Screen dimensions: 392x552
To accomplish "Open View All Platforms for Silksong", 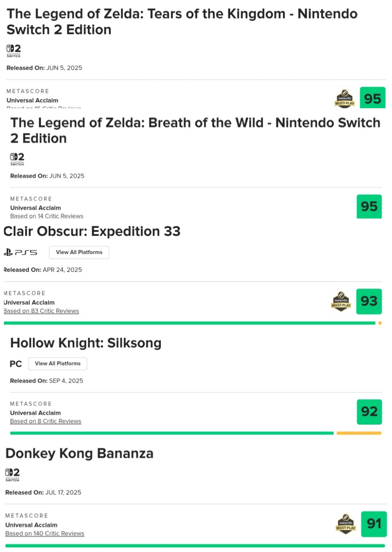I will click(x=58, y=363).
